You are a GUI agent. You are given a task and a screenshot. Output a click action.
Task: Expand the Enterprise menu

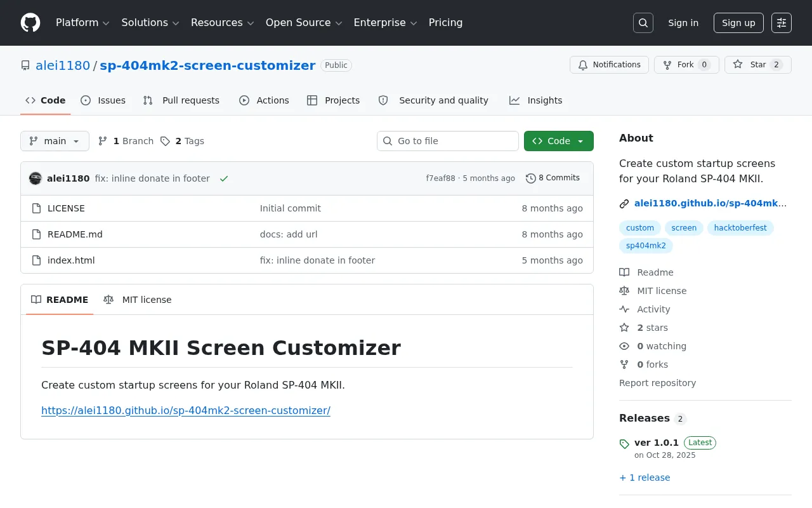coord(385,23)
